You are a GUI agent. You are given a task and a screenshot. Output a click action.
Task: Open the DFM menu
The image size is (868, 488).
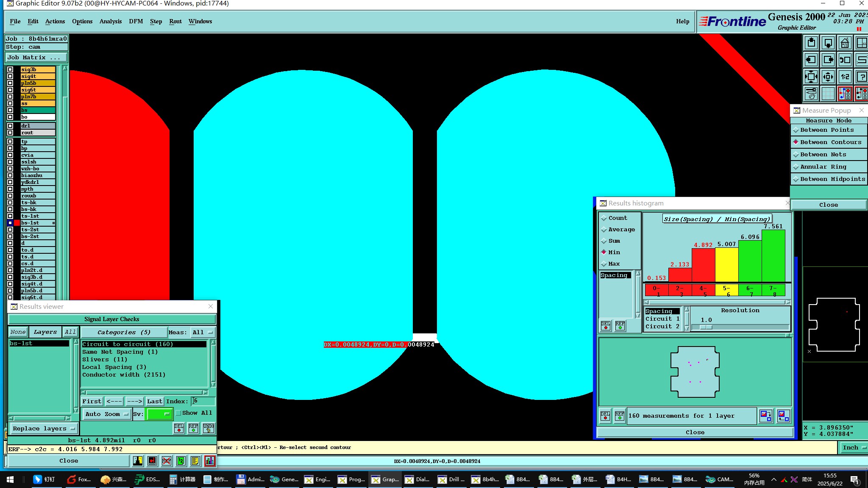click(x=136, y=22)
